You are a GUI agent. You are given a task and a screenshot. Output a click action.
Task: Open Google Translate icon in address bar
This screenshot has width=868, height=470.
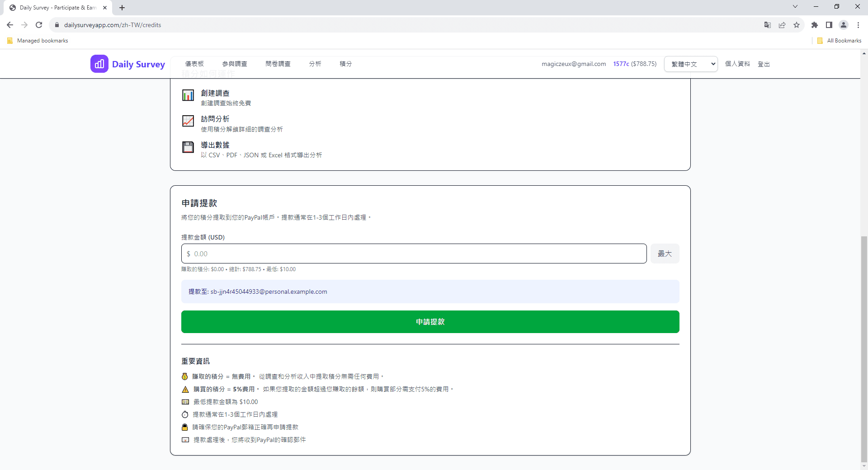[x=767, y=25]
